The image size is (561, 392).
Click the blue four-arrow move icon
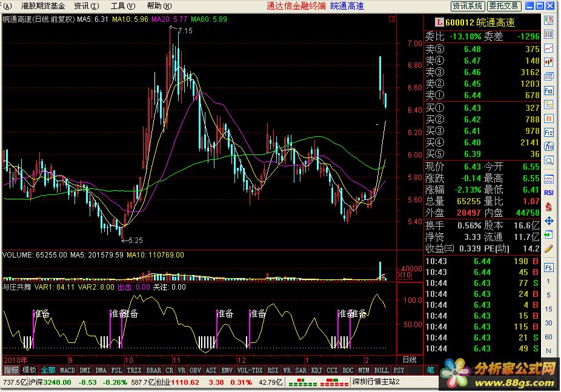point(548,221)
